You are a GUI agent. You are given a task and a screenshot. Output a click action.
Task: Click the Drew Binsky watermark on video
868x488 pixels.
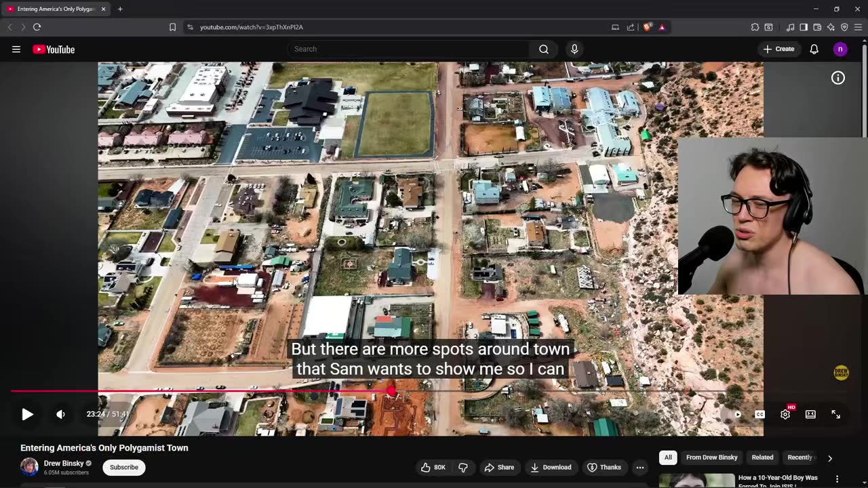pos(841,373)
